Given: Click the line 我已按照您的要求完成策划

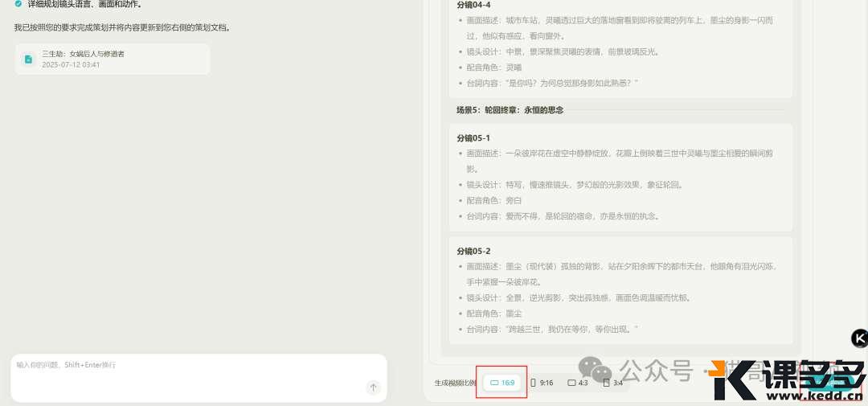Looking at the screenshot, I should 122,27.
